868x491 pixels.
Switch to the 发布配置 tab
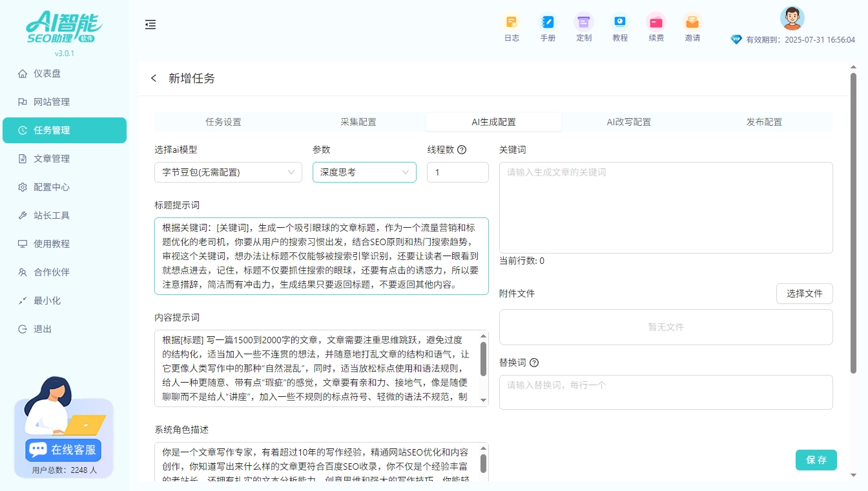coord(763,121)
